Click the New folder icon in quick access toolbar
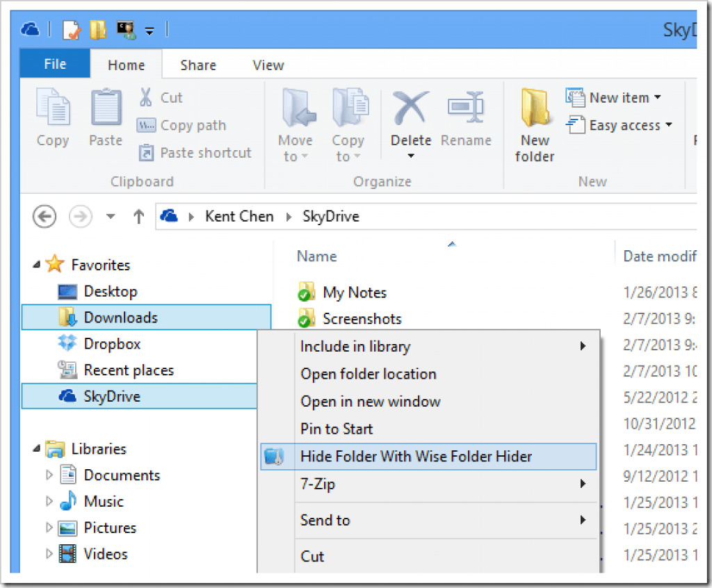 97,30
